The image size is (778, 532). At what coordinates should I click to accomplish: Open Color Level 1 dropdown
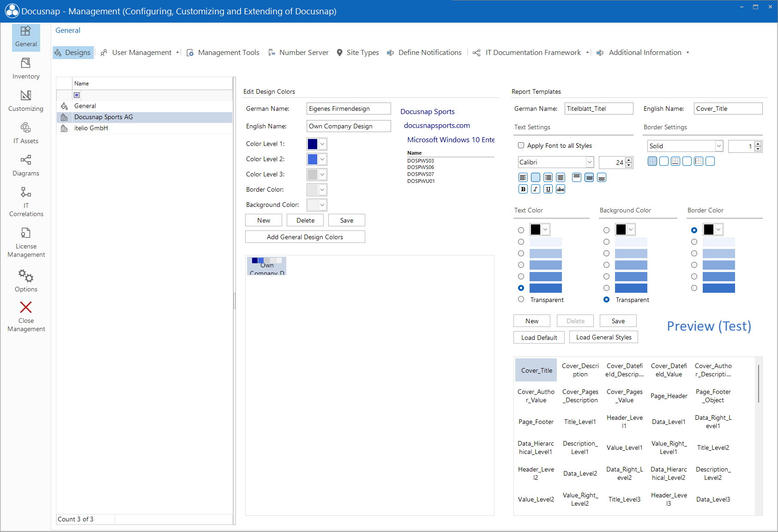pyautogui.click(x=322, y=144)
